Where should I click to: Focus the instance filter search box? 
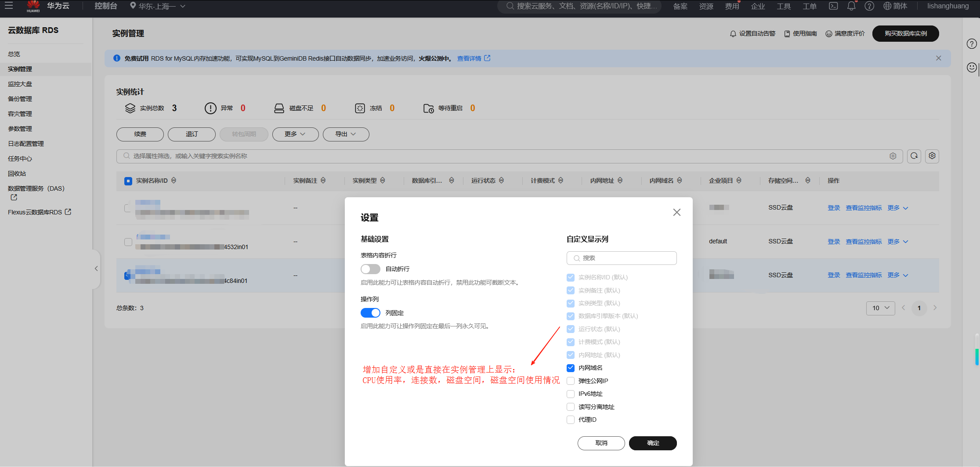[x=510, y=156]
